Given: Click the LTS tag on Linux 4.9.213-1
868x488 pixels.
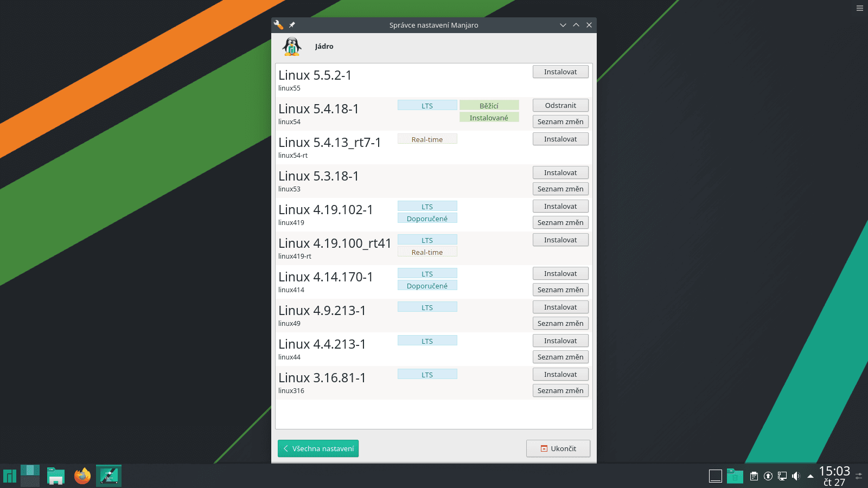Looking at the screenshot, I should pyautogui.click(x=427, y=307).
